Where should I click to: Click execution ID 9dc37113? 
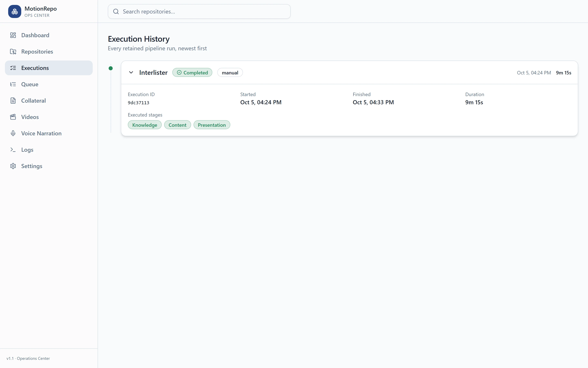tap(138, 103)
